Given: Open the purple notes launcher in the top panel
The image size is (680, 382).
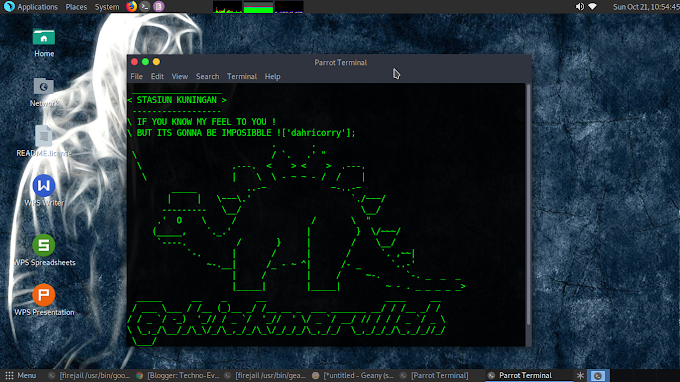Looking at the screenshot, I should tap(159, 7).
